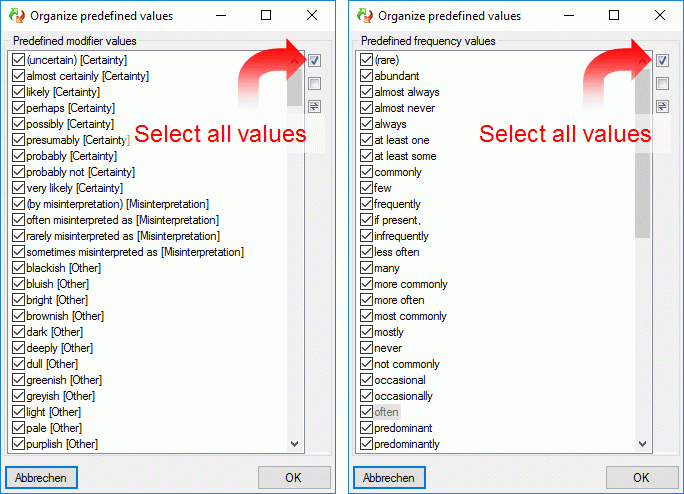Click down arrow of modifier list scrollbar

(294, 444)
